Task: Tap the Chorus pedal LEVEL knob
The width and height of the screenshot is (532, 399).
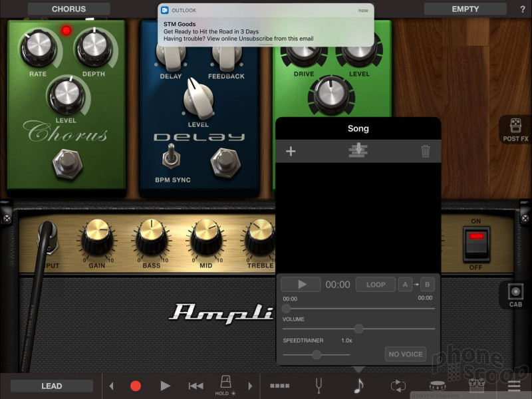Action: coord(67,95)
